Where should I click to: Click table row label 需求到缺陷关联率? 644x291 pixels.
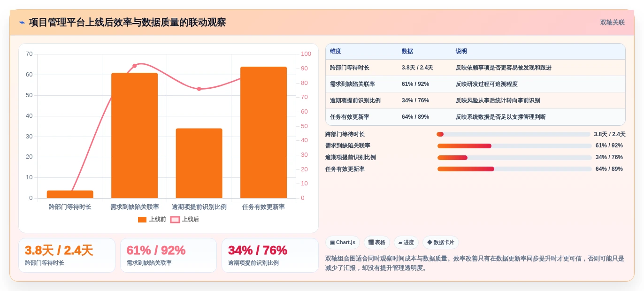[353, 84]
